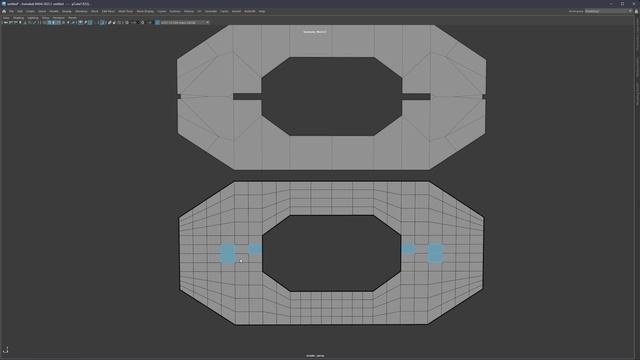
Task: Open the Mesh menu
Action: coord(95,11)
